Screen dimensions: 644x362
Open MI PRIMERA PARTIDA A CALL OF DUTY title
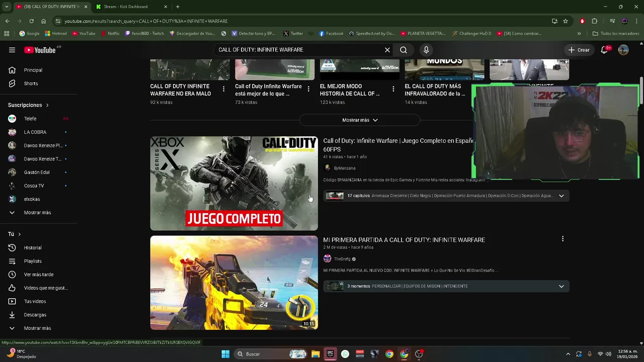404,240
